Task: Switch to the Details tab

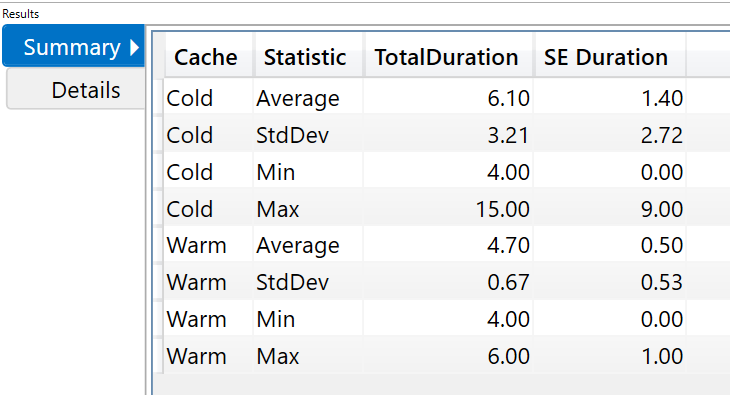Action: point(76,89)
